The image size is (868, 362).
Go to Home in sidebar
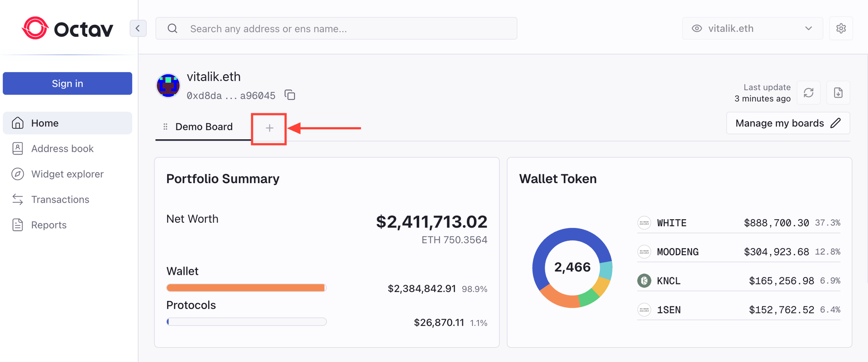tap(67, 123)
